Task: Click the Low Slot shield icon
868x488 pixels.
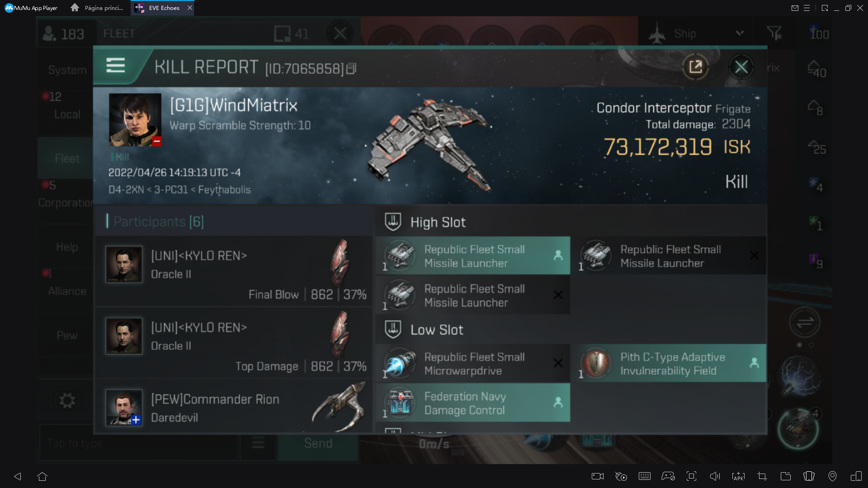Action: (x=393, y=329)
